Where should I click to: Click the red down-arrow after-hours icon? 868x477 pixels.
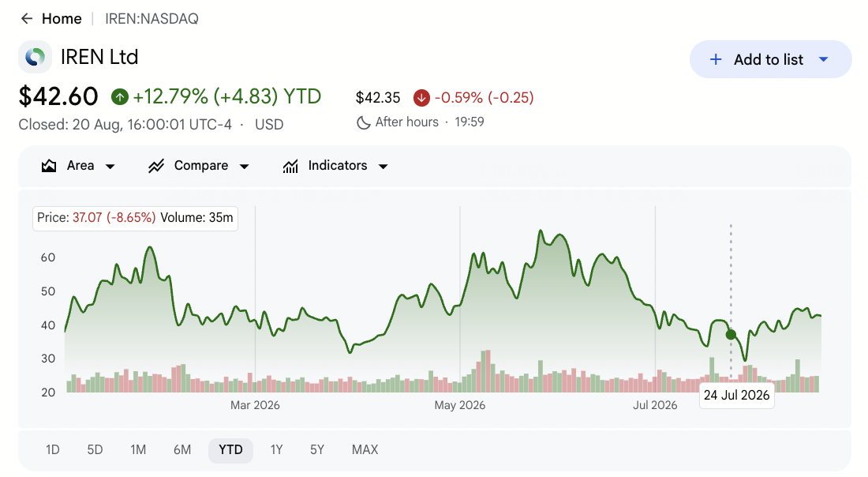(421, 98)
